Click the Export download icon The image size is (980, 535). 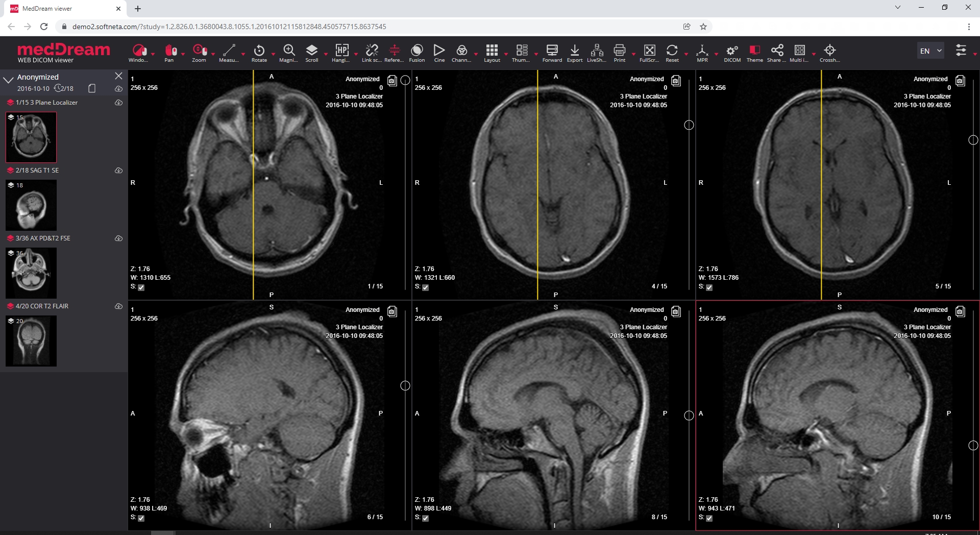[574, 50]
